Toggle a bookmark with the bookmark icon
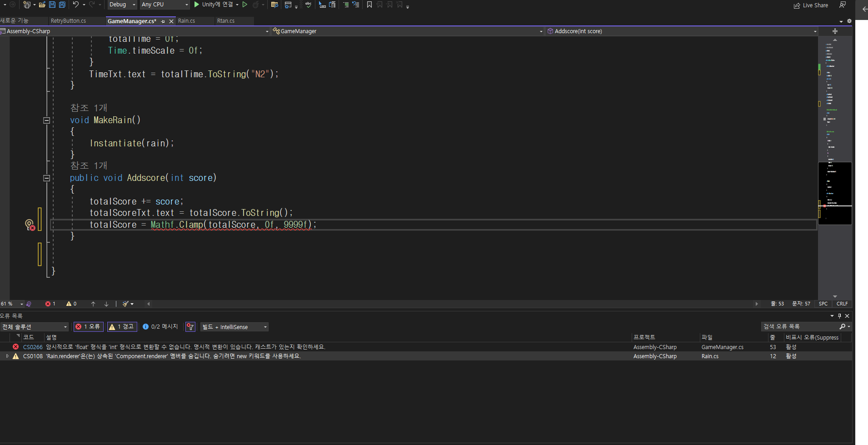 tap(369, 5)
